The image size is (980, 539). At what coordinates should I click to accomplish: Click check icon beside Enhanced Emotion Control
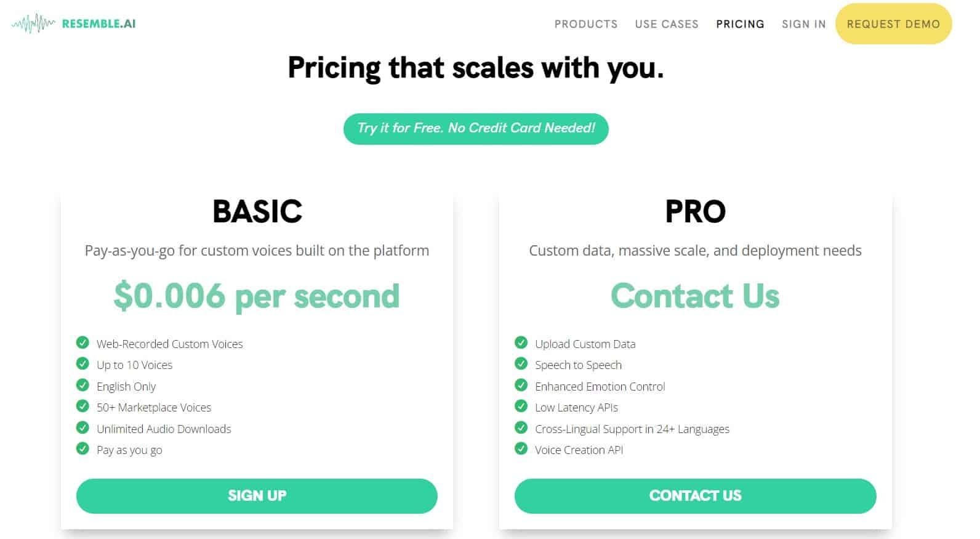(521, 385)
